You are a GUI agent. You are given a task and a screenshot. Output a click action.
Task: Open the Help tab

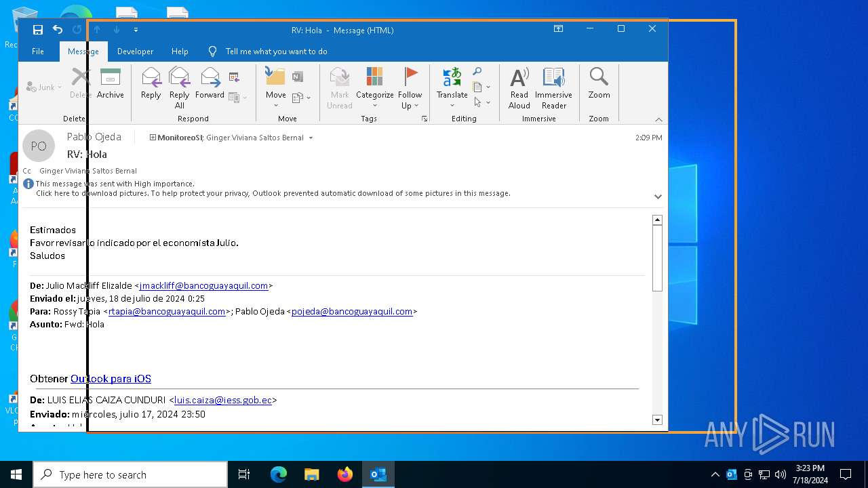tap(180, 52)
